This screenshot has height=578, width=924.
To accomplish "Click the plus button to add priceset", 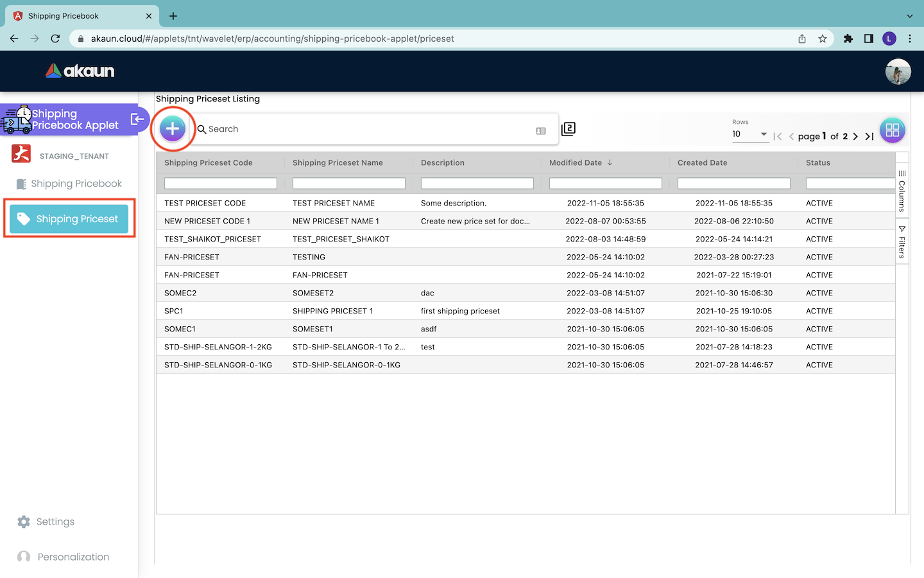I will point(172,128).
